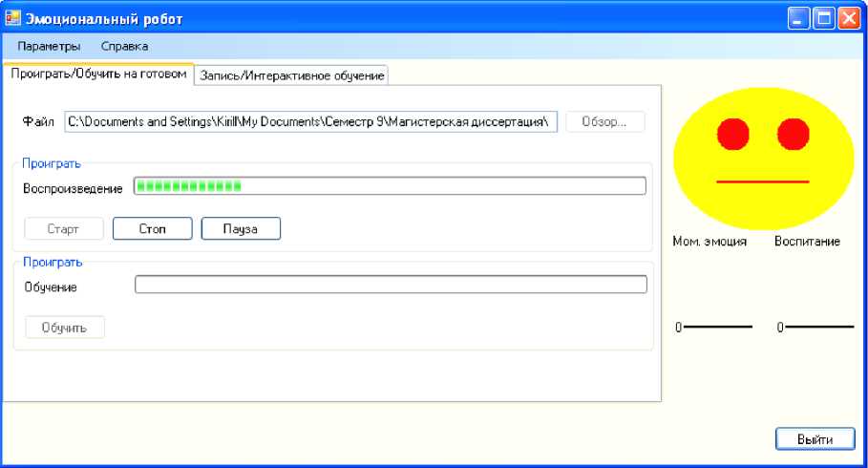Click the Файл label
The height and width of the screenshot is (468, 868).
37,122
